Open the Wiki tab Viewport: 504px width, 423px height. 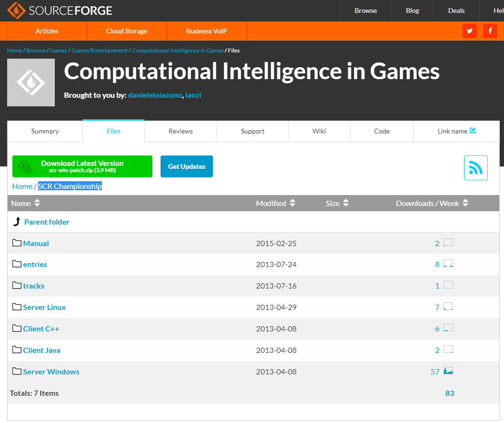pyautogui.click(x=319, y=131)
